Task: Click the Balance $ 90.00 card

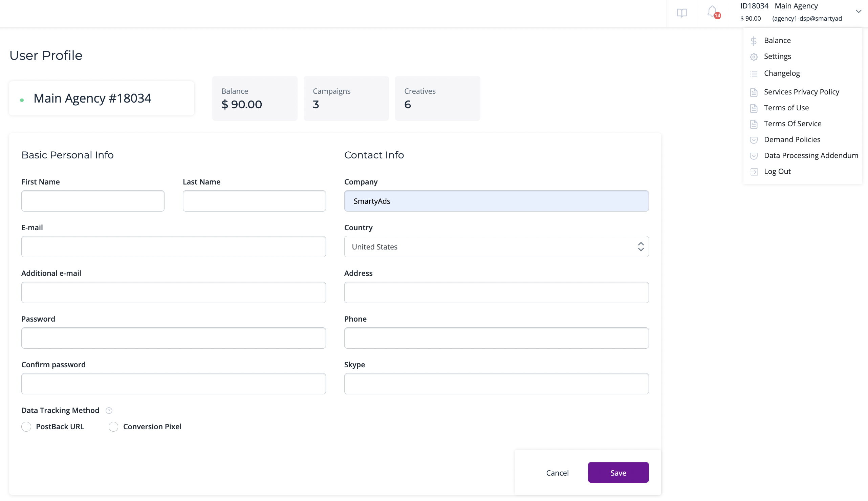Action: click(255, 99)
